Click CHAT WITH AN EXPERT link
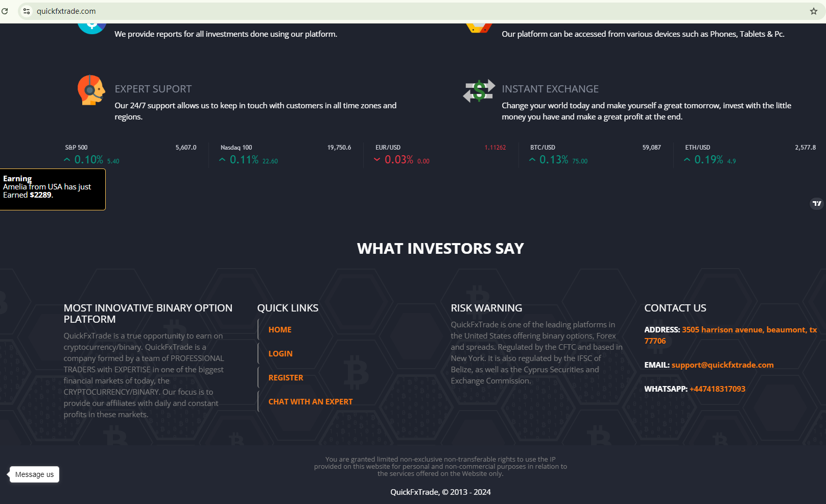The height and width of the screenshot is (504, 826). 310,402
